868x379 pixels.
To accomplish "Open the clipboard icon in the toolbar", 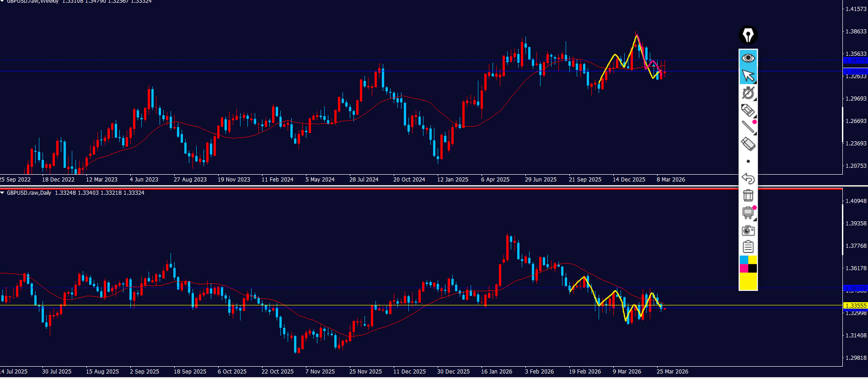I will click(748, 247).
